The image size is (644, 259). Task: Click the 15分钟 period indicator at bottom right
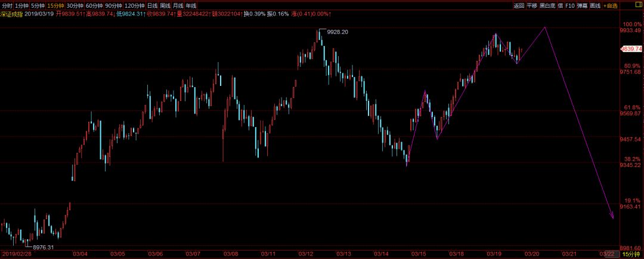631,255
